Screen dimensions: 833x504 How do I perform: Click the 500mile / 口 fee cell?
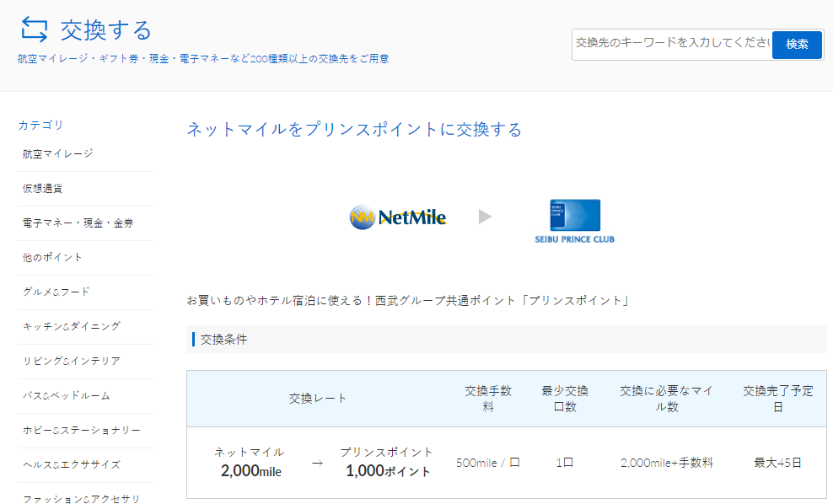click(487, 463)
